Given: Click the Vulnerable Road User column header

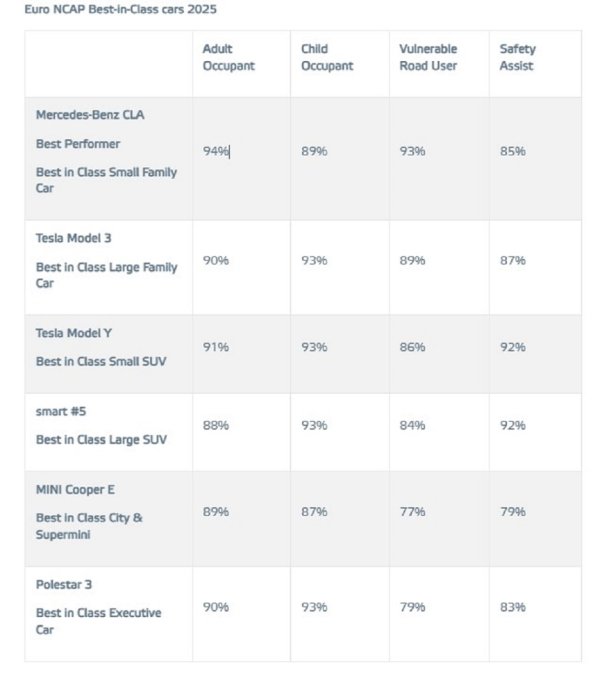Looking at the screenshot, I should point(428,57).
